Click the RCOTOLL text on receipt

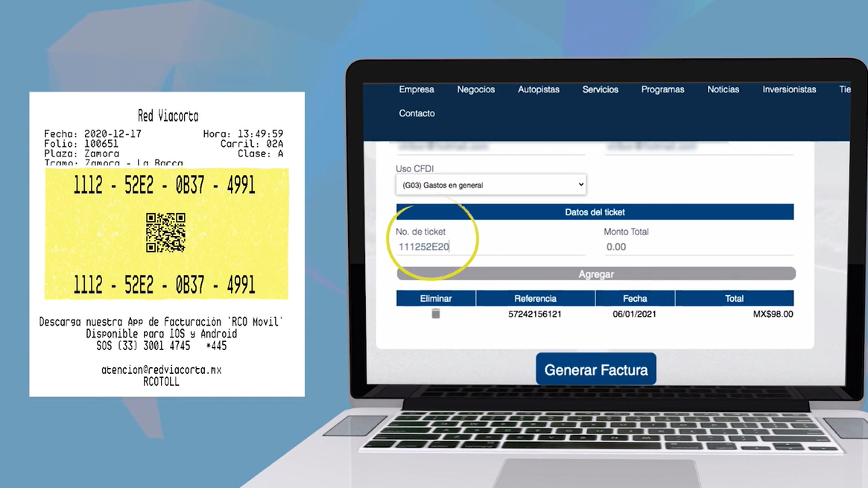pyautogui.click(x=161, y=381)
